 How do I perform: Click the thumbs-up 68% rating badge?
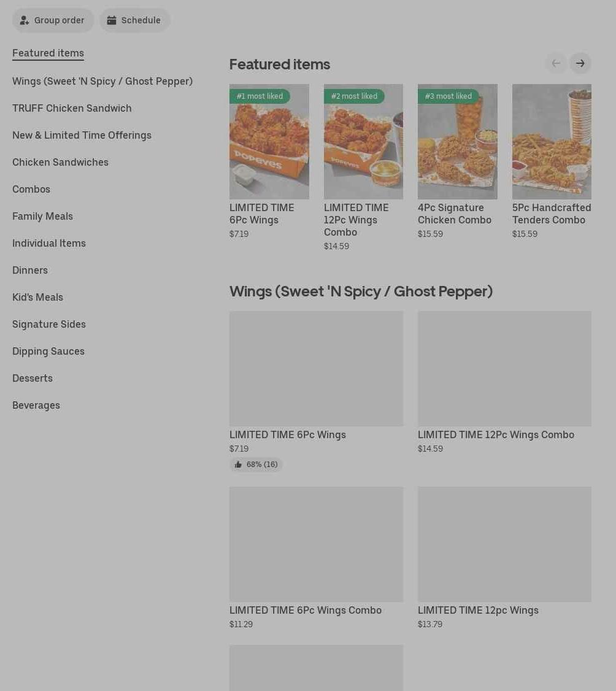pyautogui.click(x=256, y=465)
